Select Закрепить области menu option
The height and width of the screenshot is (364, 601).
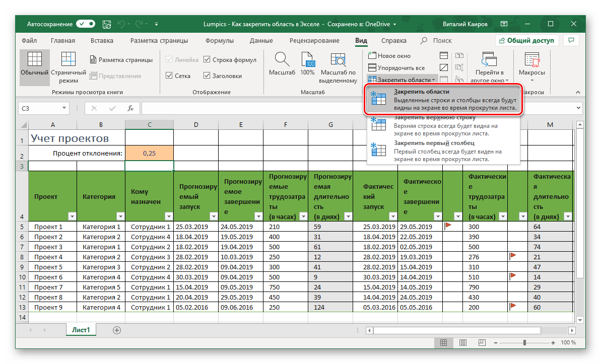443,100
